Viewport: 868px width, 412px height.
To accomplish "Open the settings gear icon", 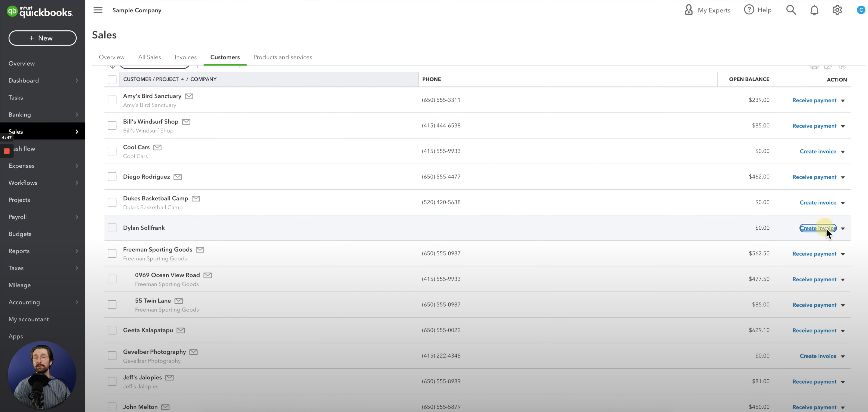I will 837,10.
